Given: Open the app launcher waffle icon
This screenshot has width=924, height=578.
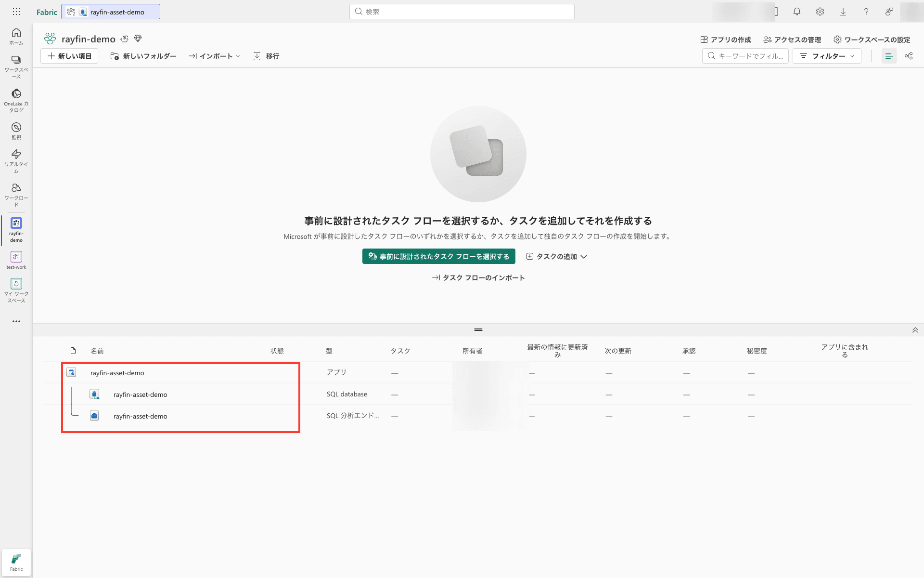Looking at the screenshot, I should point(16,12).
